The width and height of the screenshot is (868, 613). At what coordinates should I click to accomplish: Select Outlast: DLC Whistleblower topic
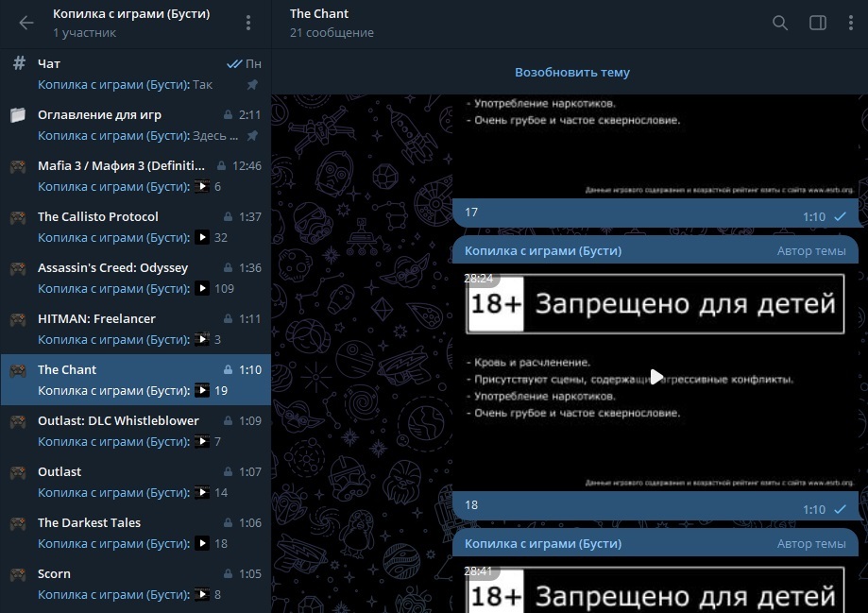coord(136,431)
